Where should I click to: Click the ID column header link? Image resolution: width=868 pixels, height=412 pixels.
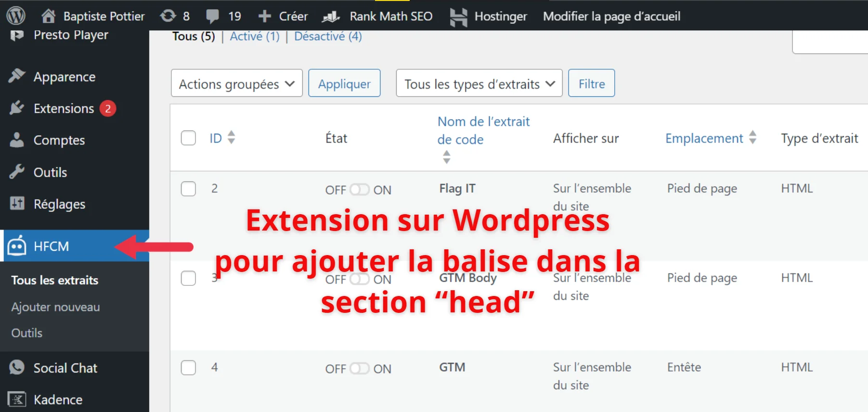click(216, 138)
